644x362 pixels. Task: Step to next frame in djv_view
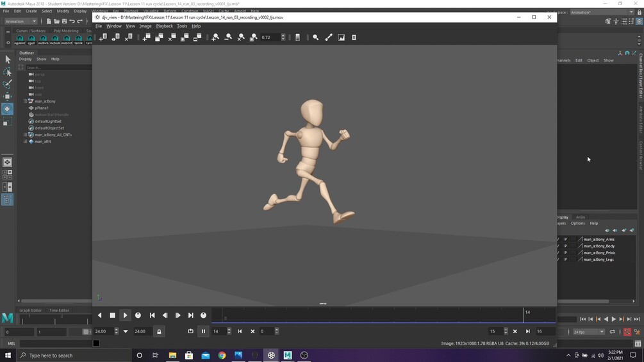pyautogui.click(x=178, y=315)
